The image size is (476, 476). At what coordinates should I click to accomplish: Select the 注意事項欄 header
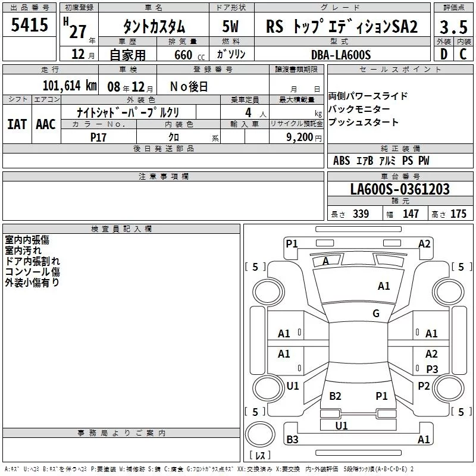pyautogui.click(x=164, y=176)
